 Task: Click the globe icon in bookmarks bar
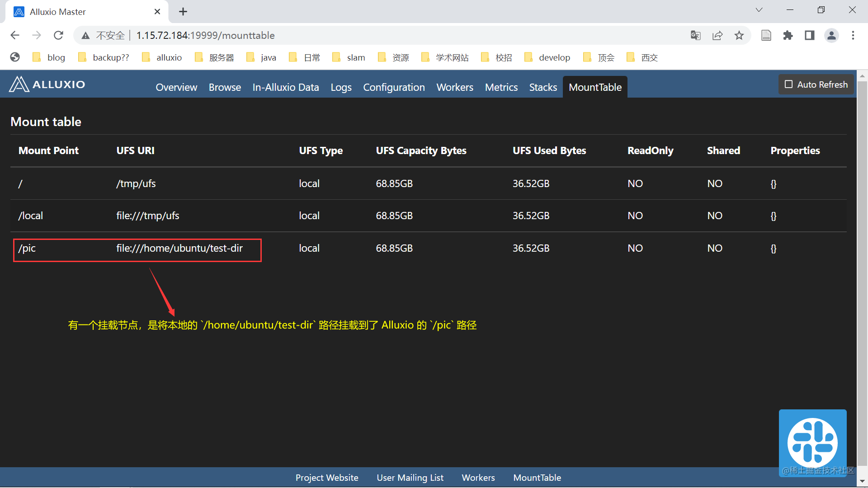[x=15, y=57]
